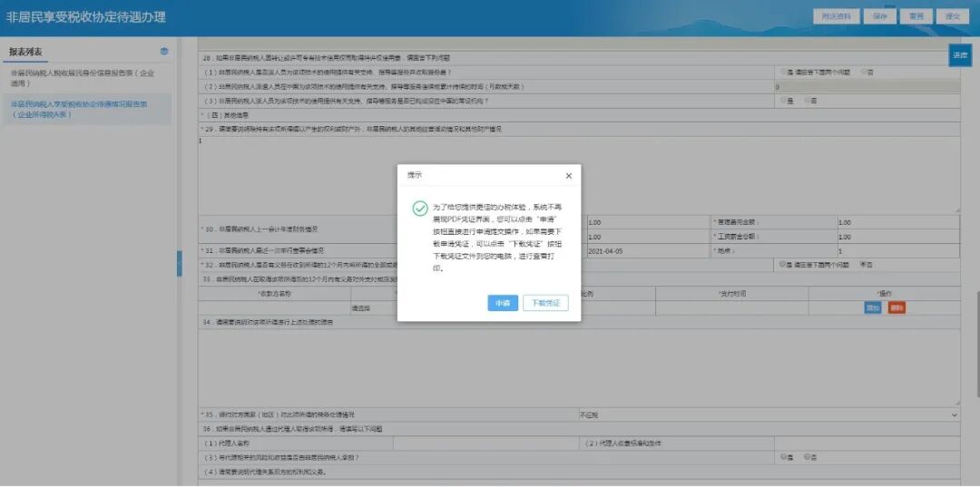This screenshot has width=980, height=487.
Task: Click the page's vertical scrollbar thumb
Action: point(976,345)
